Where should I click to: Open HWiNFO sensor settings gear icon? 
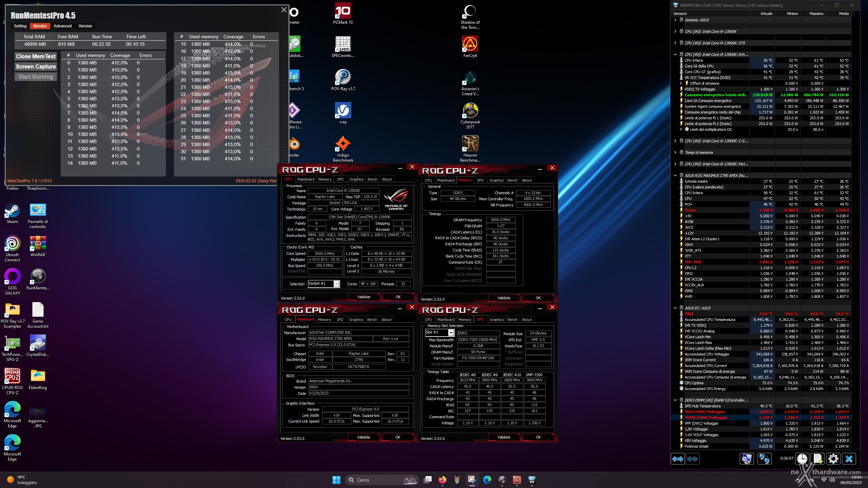(833, 459)
